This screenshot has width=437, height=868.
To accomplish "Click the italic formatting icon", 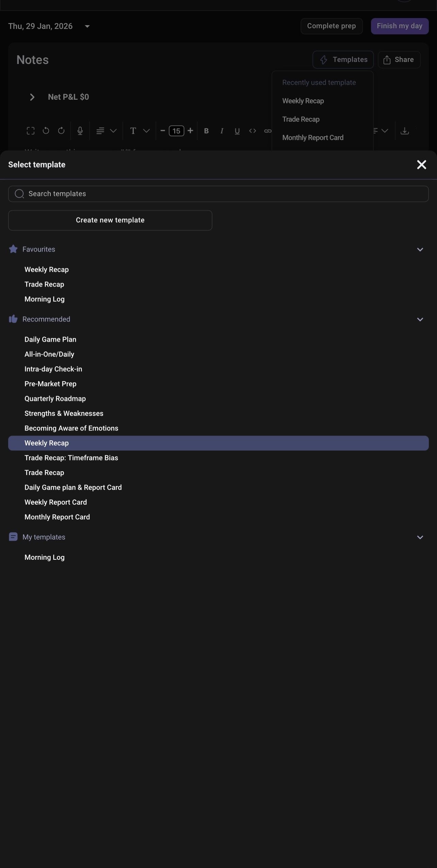I will click(x=222, y=131).
